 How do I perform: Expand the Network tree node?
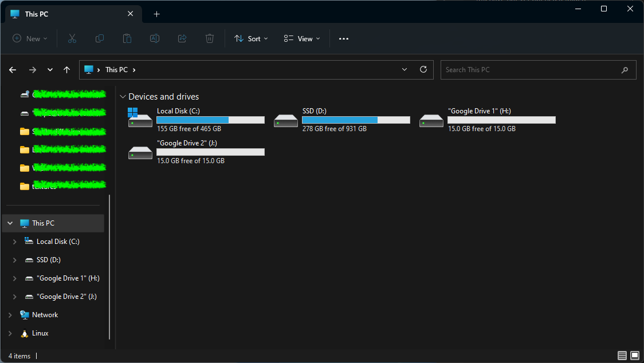click(x=10, y=315)
